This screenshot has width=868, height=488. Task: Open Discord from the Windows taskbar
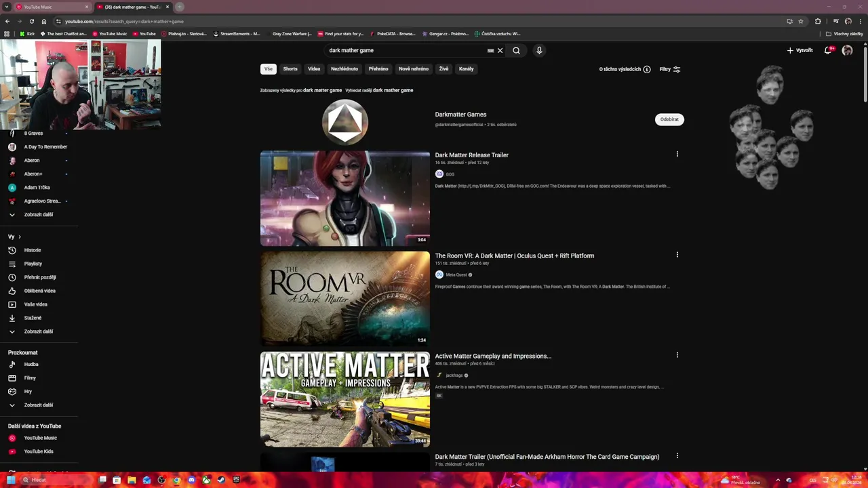click(191, 480)
